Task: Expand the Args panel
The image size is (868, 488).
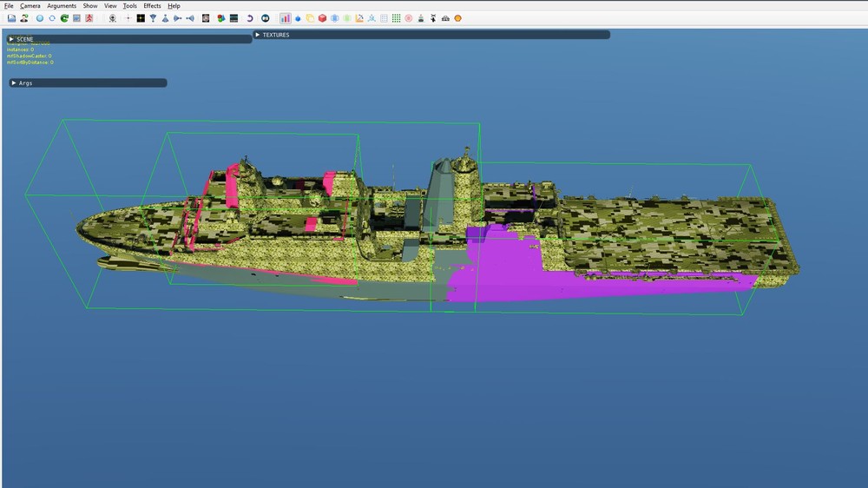Action: [x=14, y=83]
